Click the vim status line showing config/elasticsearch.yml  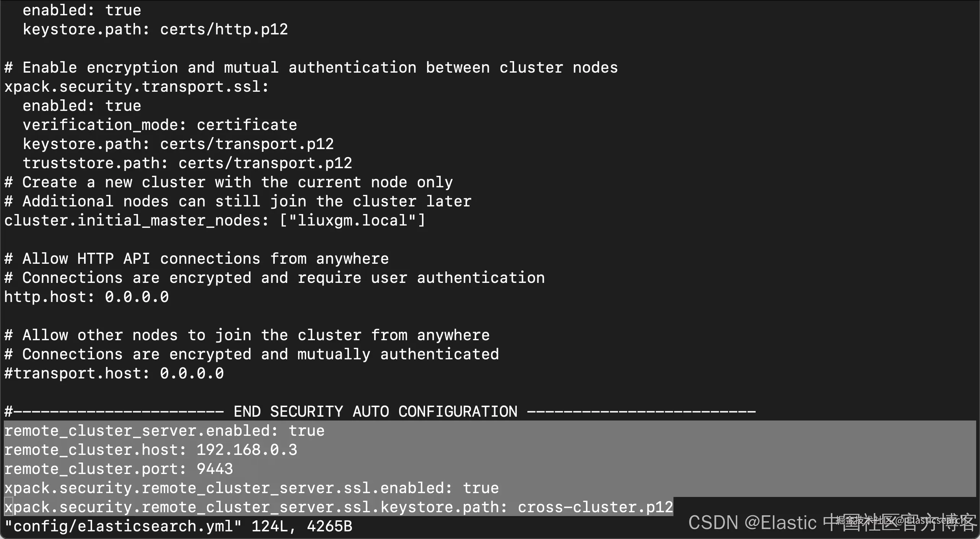[178, 526]
